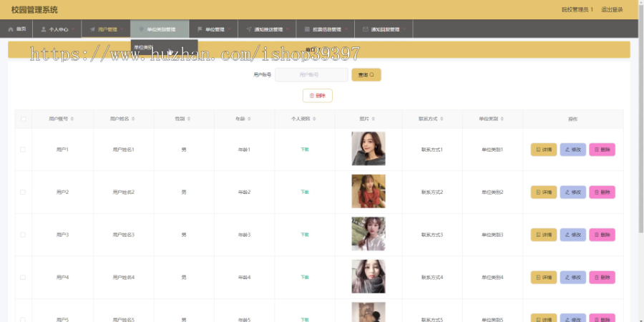Image resolution: width=644 pixels, height=322 pixels.
Task: Click 退出登录 to log out
Action: click(612, 9)
